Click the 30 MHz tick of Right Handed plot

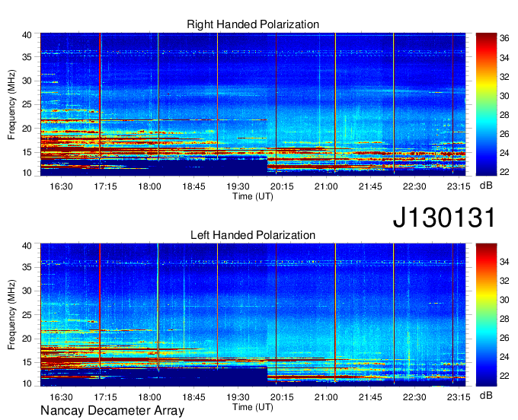pos(27,81)
